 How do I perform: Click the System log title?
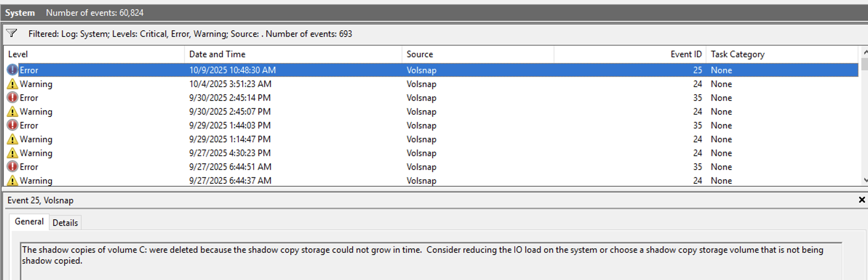click(20, 13)
